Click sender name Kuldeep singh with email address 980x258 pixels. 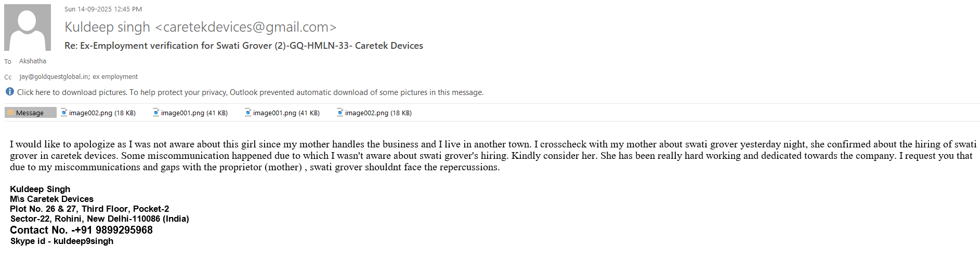(200, 27)
